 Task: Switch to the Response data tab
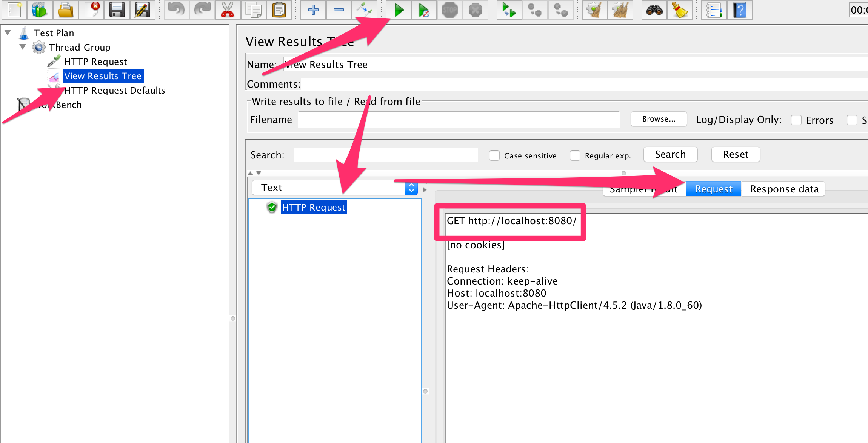click(x=784, y=189)
